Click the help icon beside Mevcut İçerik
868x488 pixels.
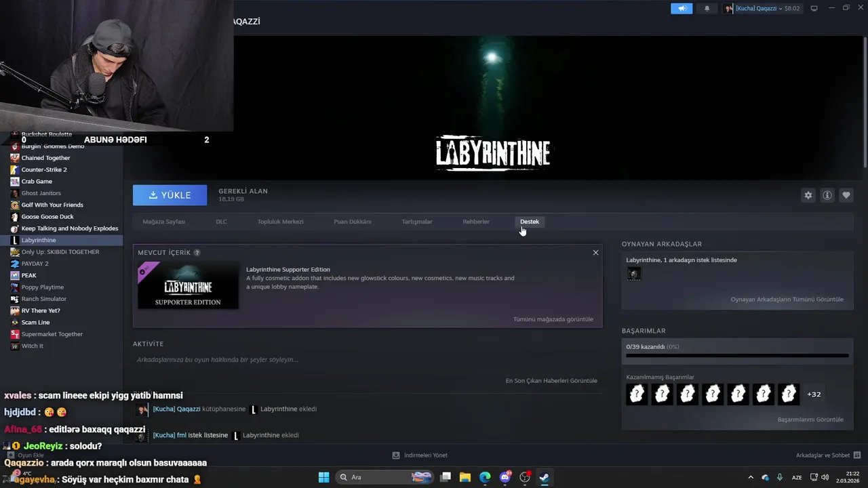coord(197,253)
